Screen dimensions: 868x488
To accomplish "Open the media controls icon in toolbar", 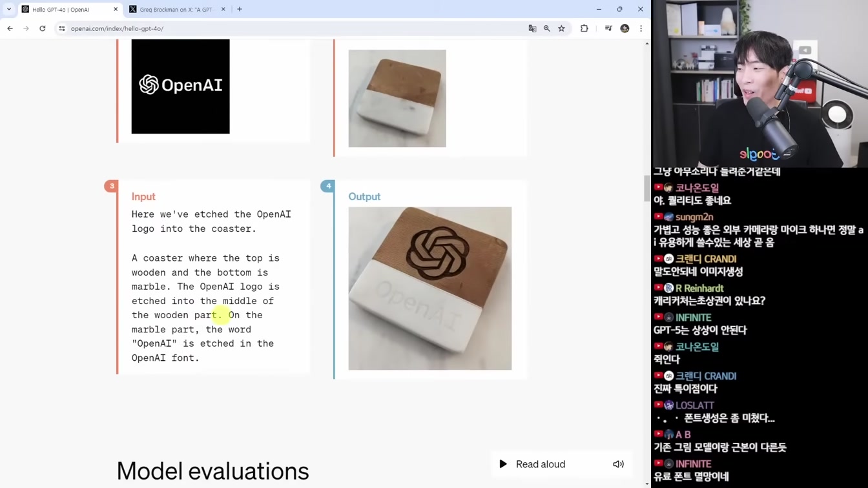I will 608,28.
